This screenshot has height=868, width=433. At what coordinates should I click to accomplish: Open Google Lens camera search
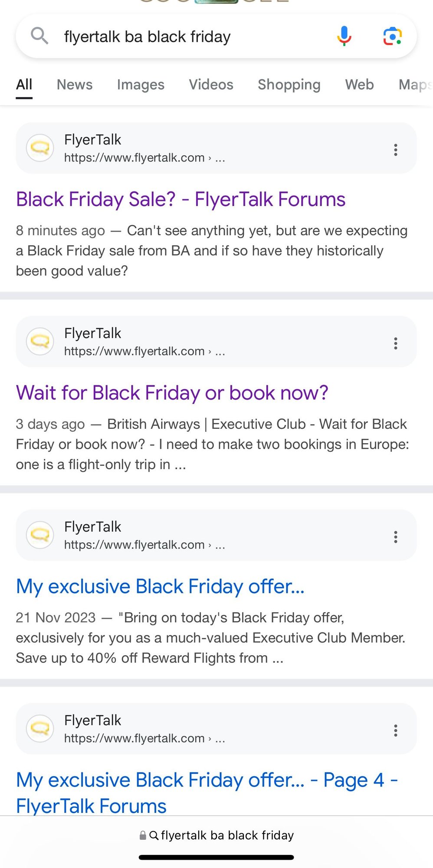(x=392, y=36)
